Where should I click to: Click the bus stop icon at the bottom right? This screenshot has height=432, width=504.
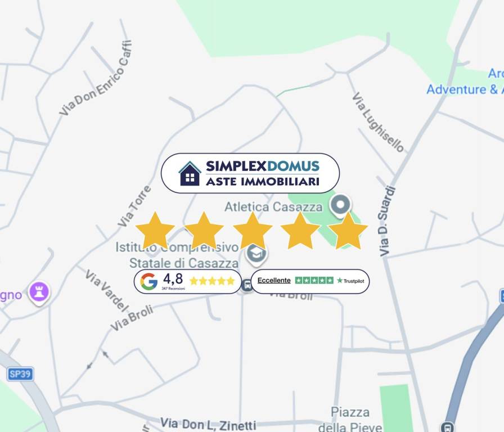447,427
